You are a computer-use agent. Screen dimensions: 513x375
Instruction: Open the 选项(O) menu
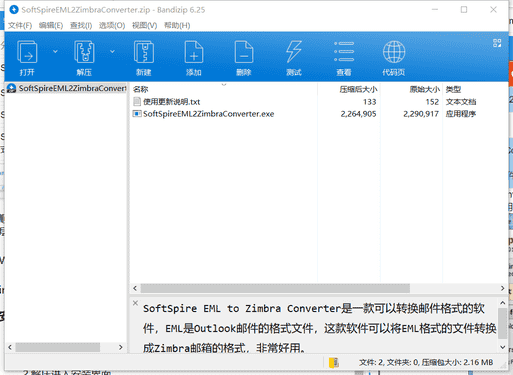[x=112, y=25]
